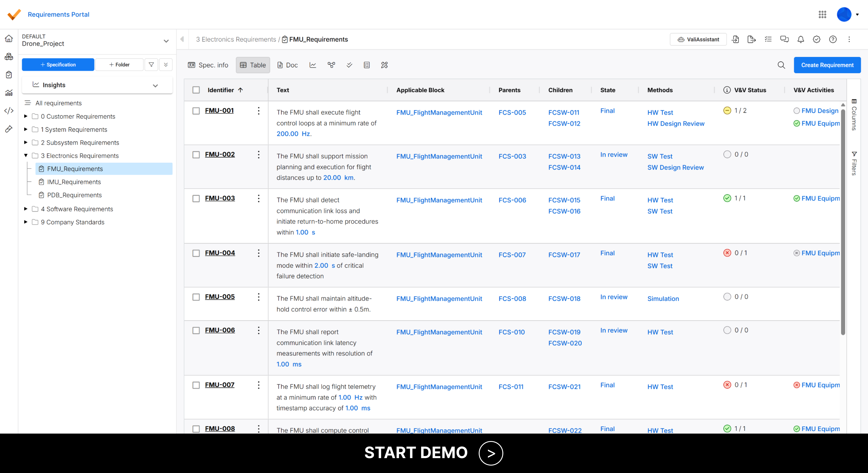Screen dimensions: 868x473
Task: Expand the 4 Software Requirements folder
Action: tap(26, 209)
